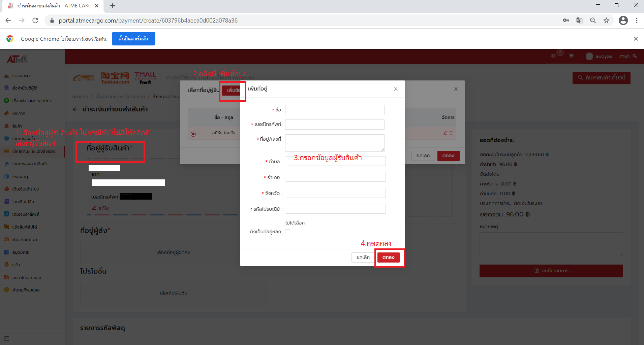Open a new browser tab
644x345 pixels.
pyautogui.click(x=113, y=6)
